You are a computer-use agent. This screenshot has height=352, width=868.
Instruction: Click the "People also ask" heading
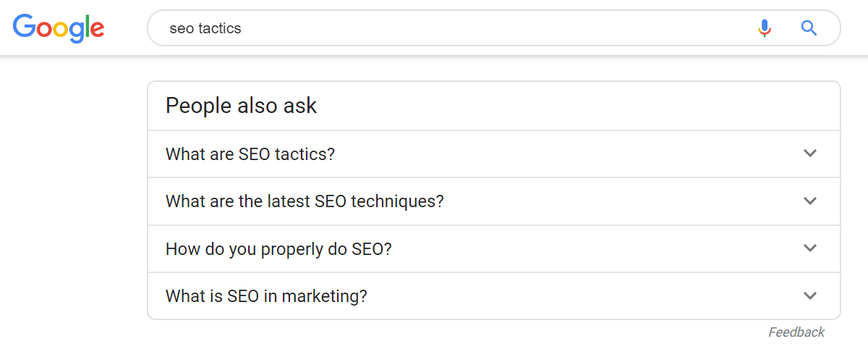[x=241, y=106]
